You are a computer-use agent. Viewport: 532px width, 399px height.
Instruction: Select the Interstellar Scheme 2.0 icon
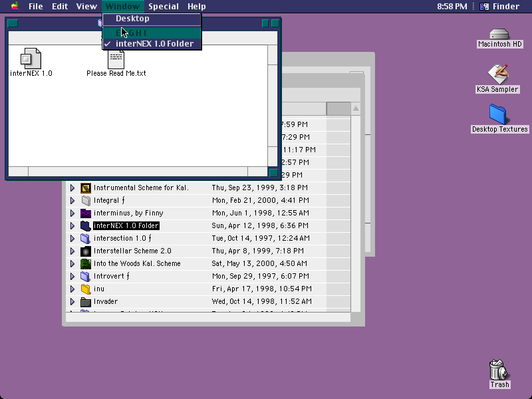click(86, 251)
